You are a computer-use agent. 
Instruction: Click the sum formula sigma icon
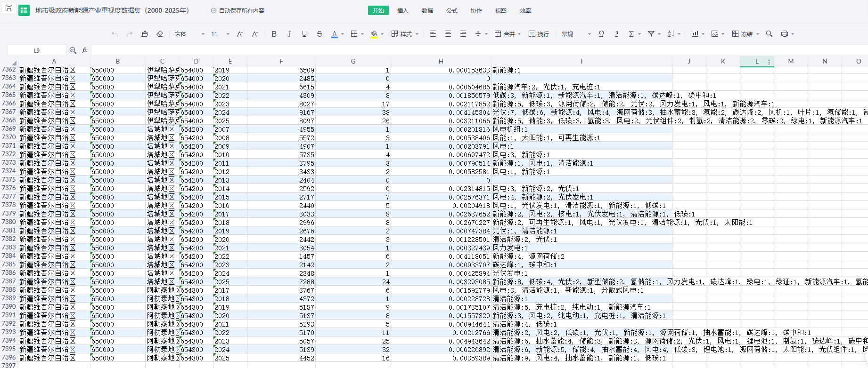[x=631, y=34]
